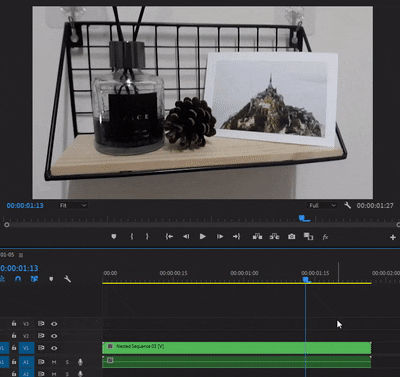Toggle Linked Selection in timeline
400x377 pixels.
click(x=34, y=279)
